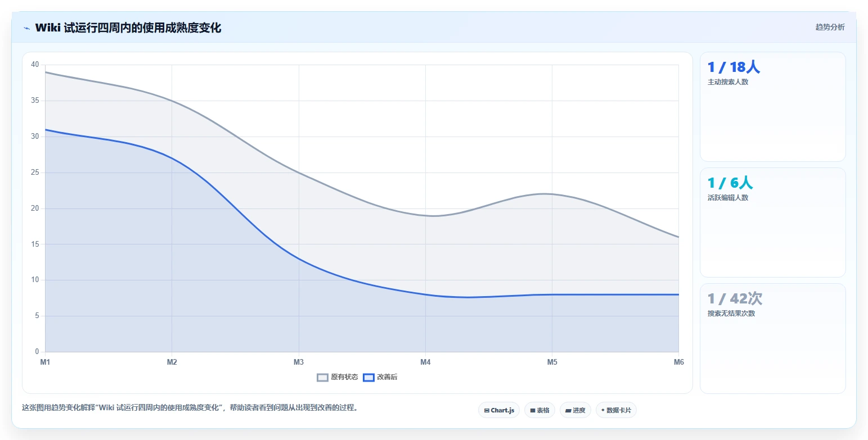This screenshot has height=440, width=868.
Task: Toggle the 原有状态 legend item
Action: (x=338, y=377)
